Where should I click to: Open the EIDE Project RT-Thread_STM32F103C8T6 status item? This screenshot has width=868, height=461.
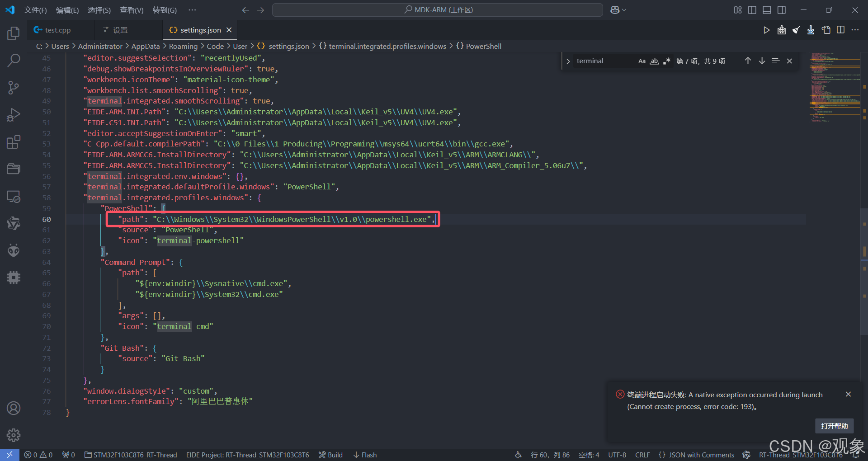[247, 455]
